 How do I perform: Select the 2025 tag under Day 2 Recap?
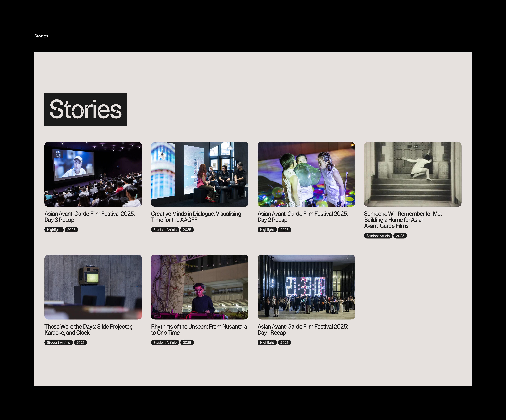(x=284, y=230)
